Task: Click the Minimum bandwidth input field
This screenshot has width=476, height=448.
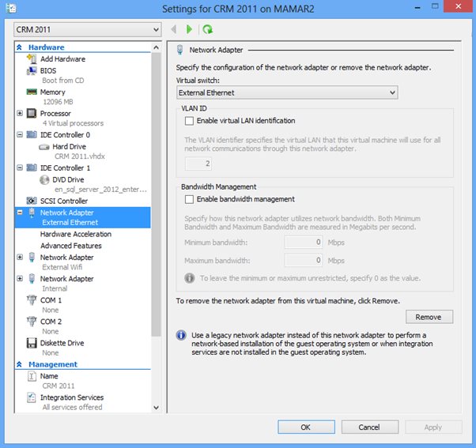Action: pos(303,243)
